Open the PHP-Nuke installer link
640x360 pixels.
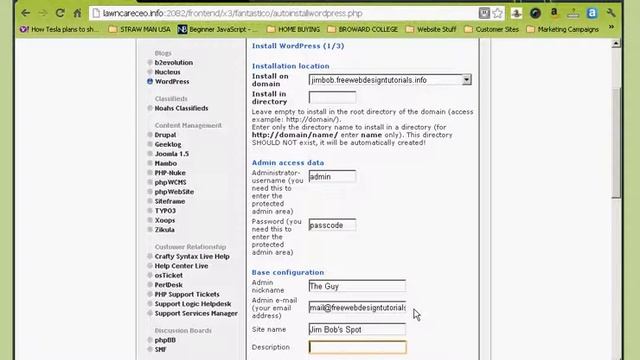[170, 173]
